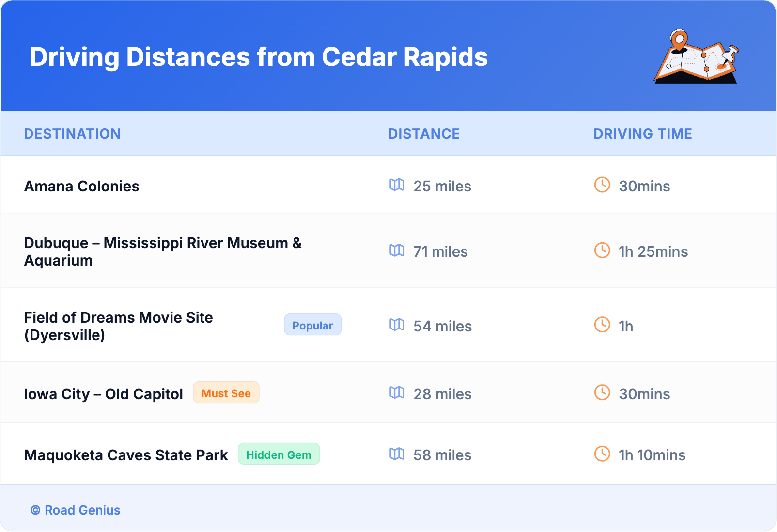This screenshot has width=777, height=532.
Task: Click the map icon beside 71 miles
Action: [x=397, y=250]
